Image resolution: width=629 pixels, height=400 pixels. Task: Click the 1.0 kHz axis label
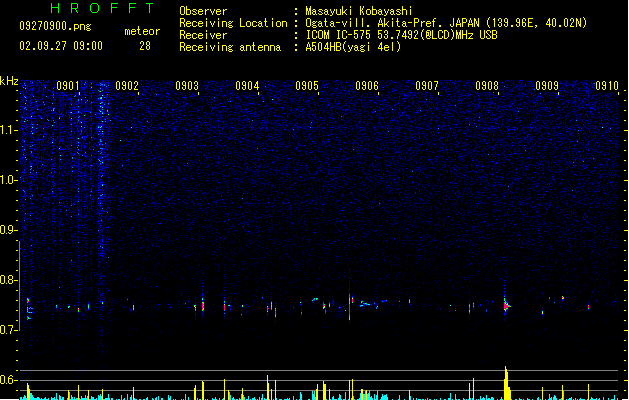click(x=9, y=180)
